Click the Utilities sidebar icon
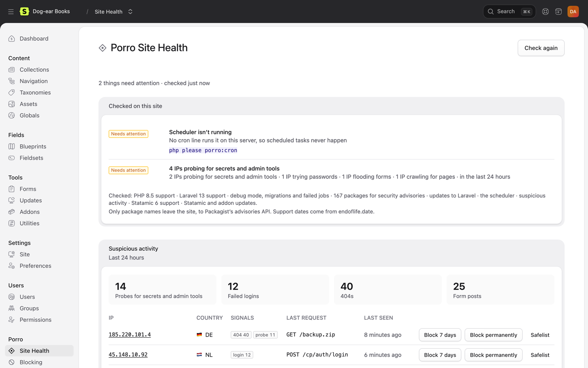Screen dimensions: 588x368 point(11,224)
